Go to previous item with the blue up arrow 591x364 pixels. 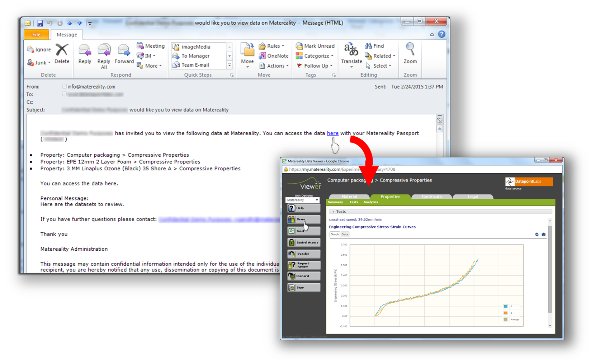70,23
